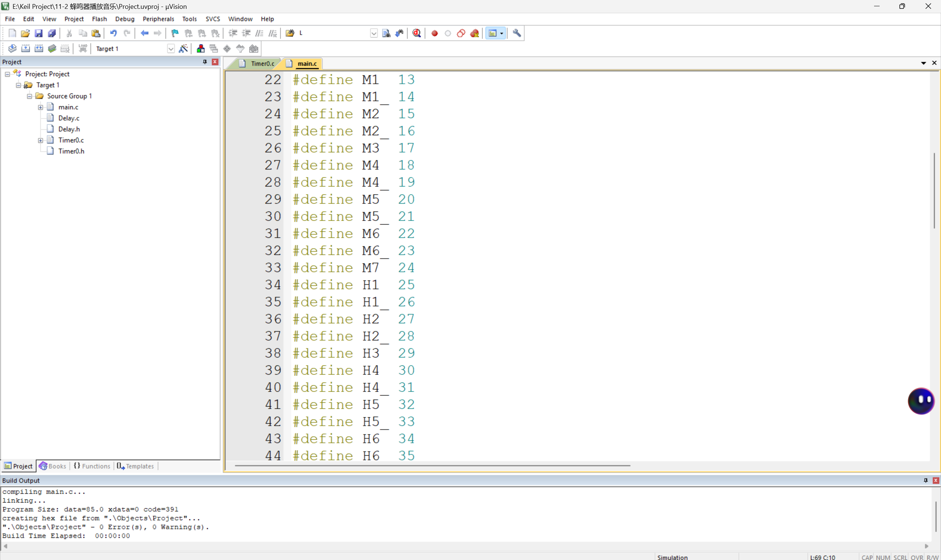
Task: Pin the Project panel
Action: coord(205,62)
